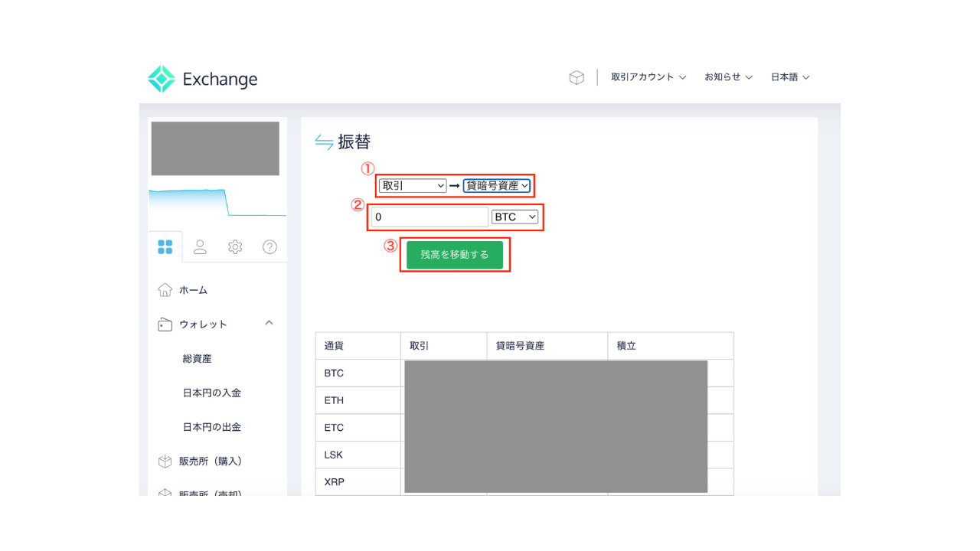Click the 残高を移動する green button

point(455,254)
